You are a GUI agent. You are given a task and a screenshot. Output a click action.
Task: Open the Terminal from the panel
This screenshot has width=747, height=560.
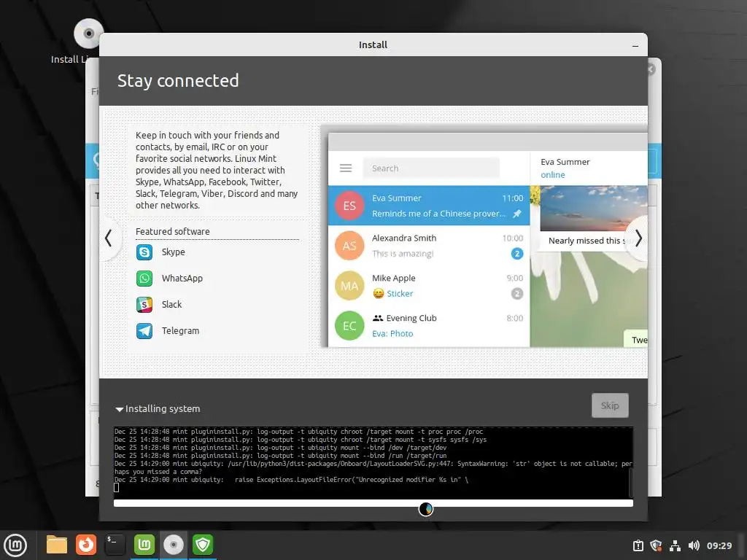[115, 545]
